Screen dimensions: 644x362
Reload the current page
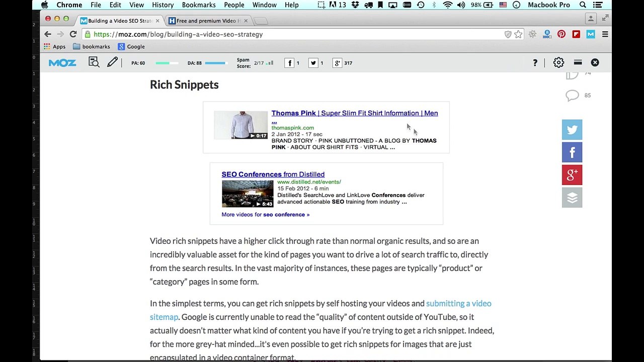73,34
